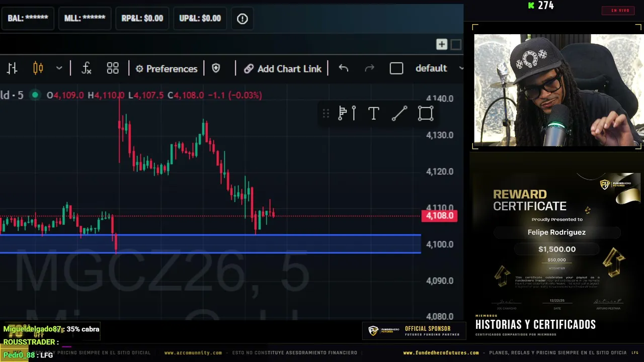This screenshot has width=644, height=362.
Task: Select the trend line drawing tool
Action: pyautogui.click(x=399, y=114)
